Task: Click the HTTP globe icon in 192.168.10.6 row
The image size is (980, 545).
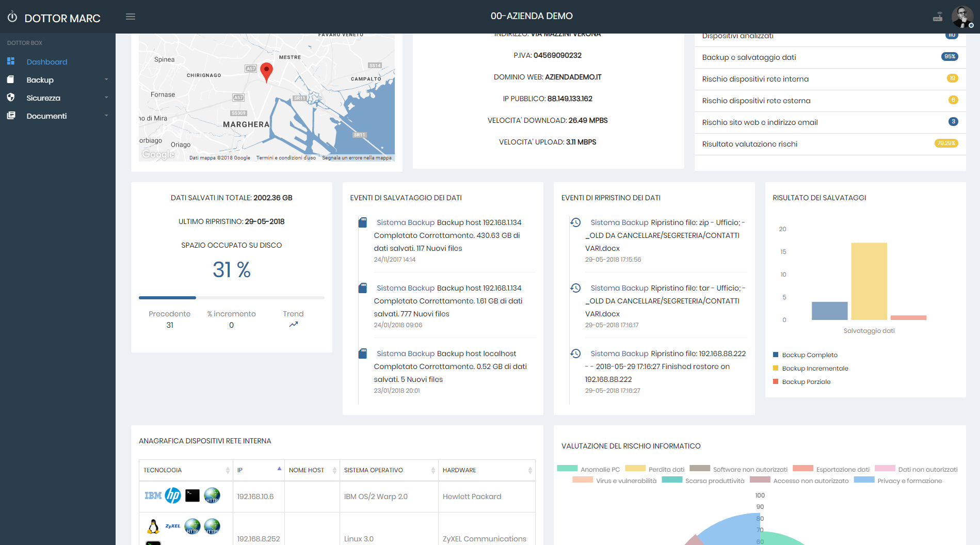Action: click(x=212, y=495)
